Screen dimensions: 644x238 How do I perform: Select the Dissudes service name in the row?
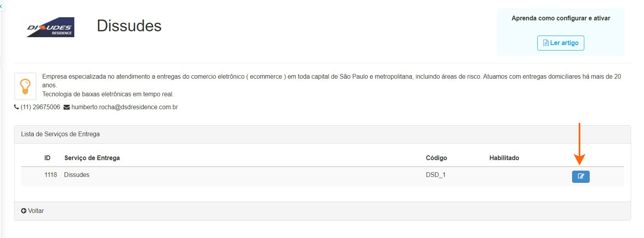click(x=77, y=175)
